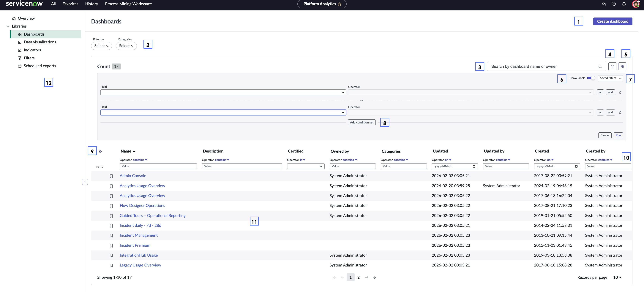Collapse the left navigation panel
This screenshot has height=292, width=644.
(x=85, y=182)
